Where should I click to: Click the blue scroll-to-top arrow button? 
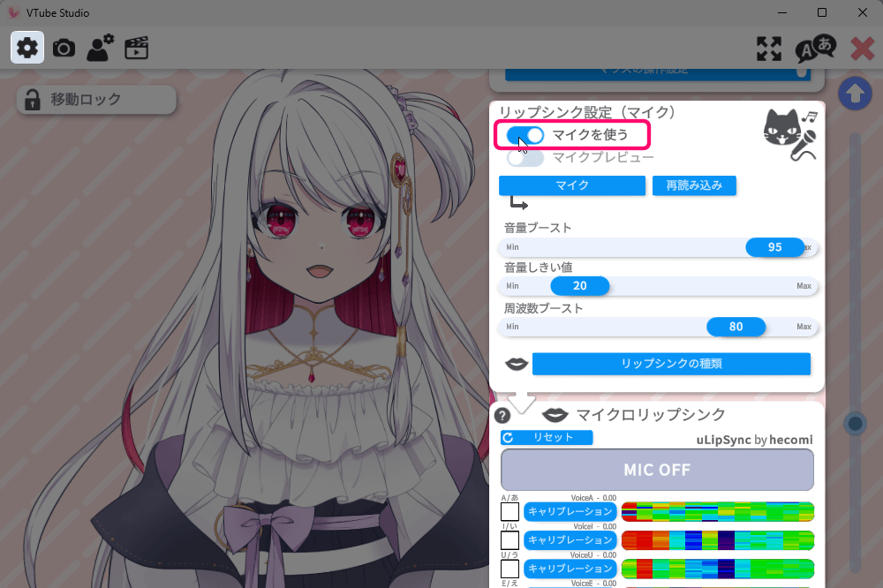tap(855, 94)
